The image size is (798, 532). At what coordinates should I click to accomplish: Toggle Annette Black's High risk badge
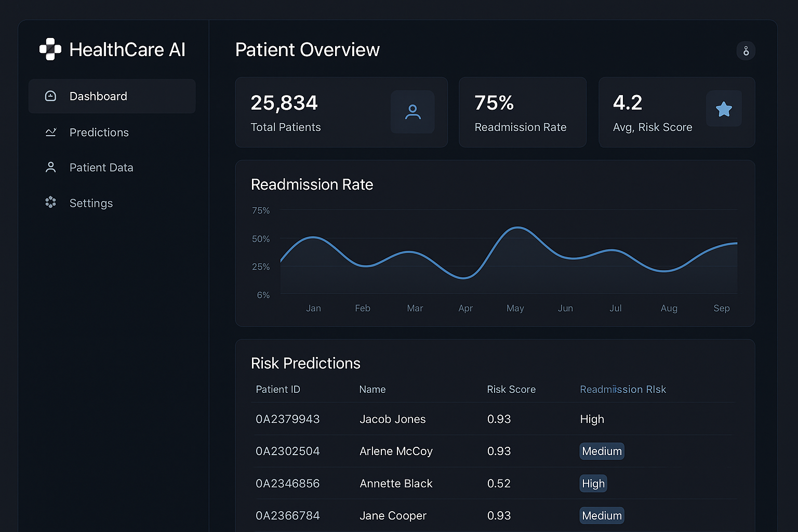tap(593, 483)
